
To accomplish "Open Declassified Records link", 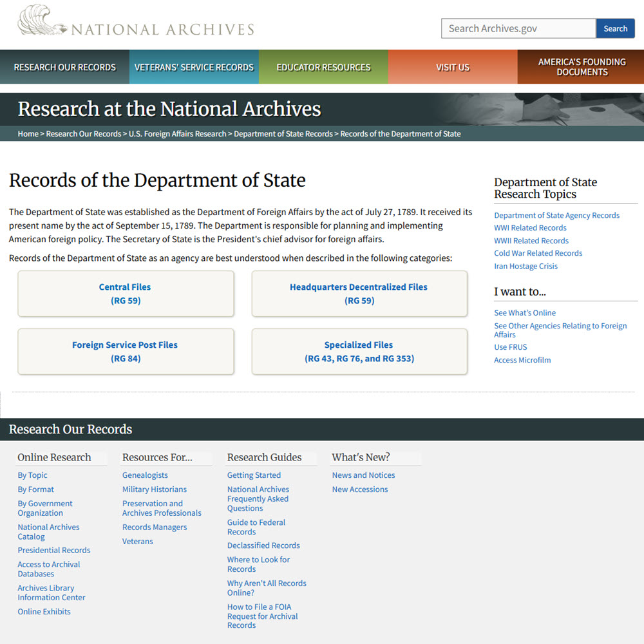I will (263, 545).
